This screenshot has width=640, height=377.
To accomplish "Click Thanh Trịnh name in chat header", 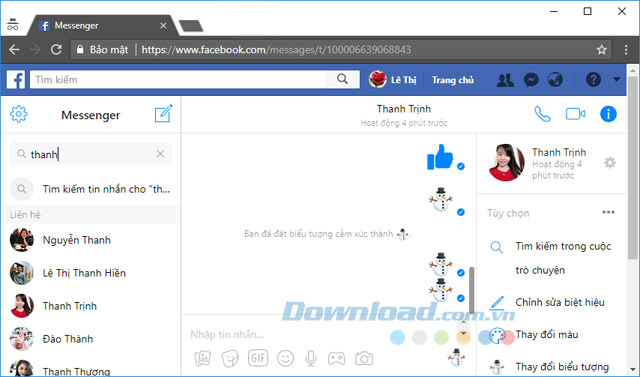I will coord(404,109).
